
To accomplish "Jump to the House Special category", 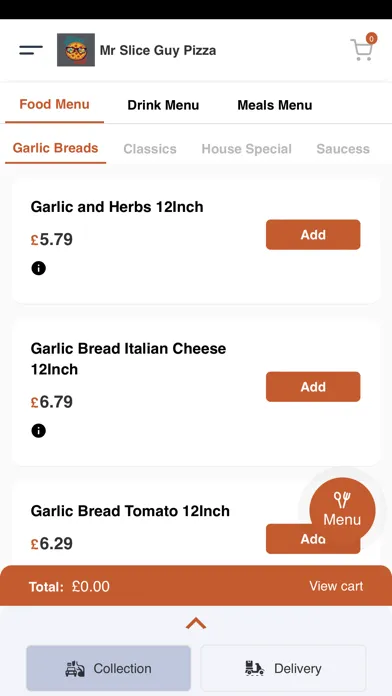I will [246, 149].
